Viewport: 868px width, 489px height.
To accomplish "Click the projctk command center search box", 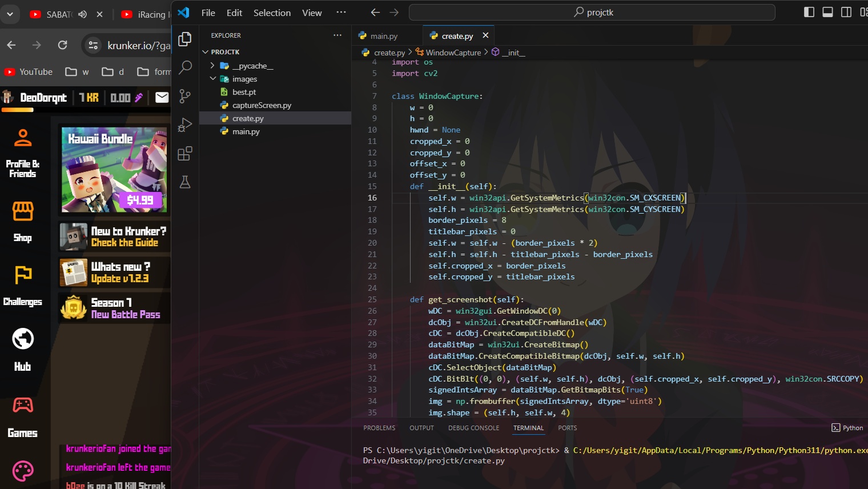I will (x=592, y=13).
